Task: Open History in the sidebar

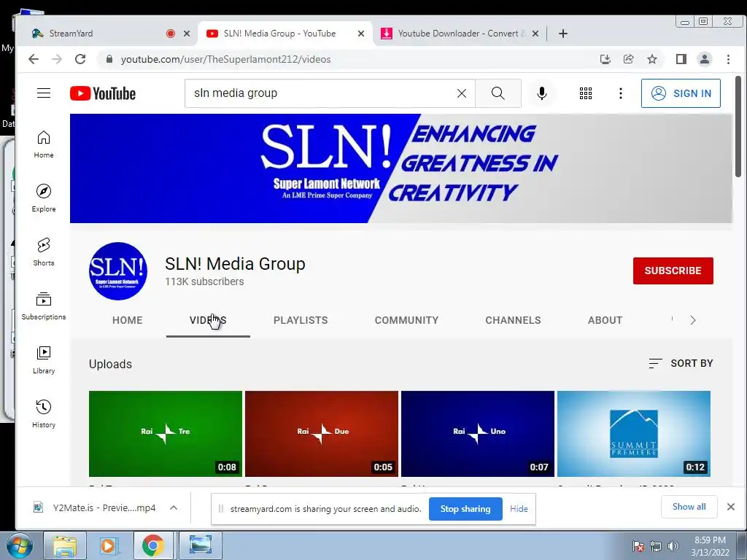Action: 43,413
